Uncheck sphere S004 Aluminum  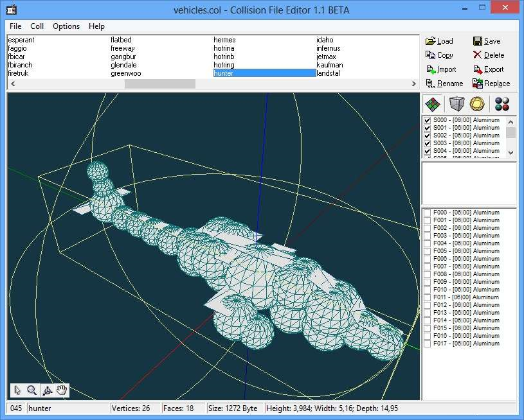click(427, 151)
